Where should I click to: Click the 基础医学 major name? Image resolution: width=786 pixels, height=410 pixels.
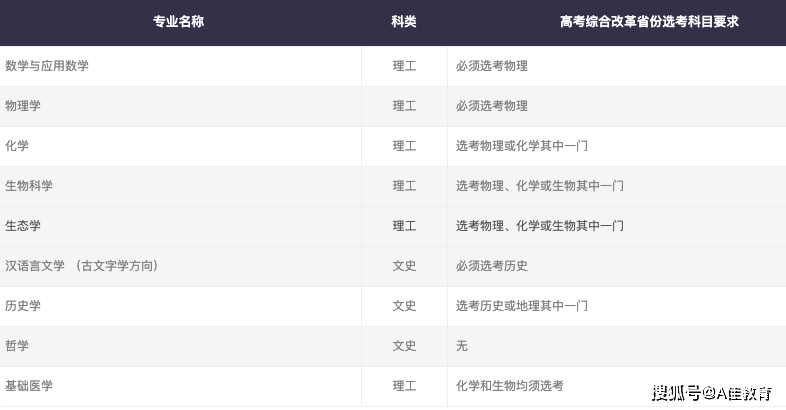29,386
